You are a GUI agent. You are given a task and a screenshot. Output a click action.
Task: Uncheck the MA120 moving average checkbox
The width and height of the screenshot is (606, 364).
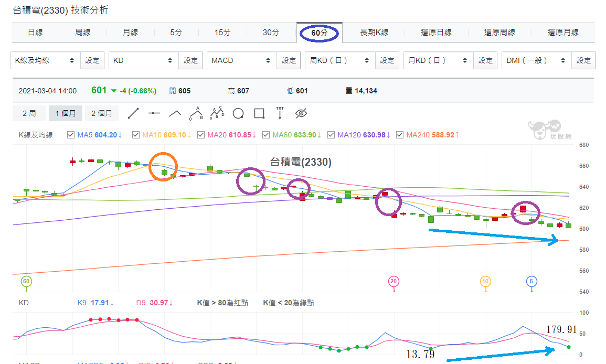coord(331,135)
